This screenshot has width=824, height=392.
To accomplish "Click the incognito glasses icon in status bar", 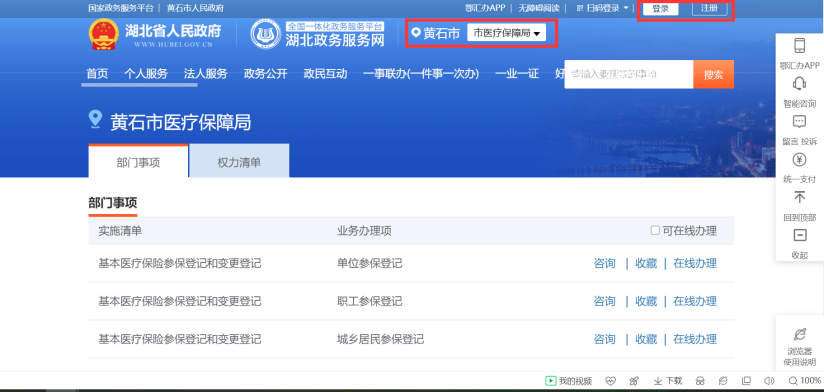I will click(699, 381).
